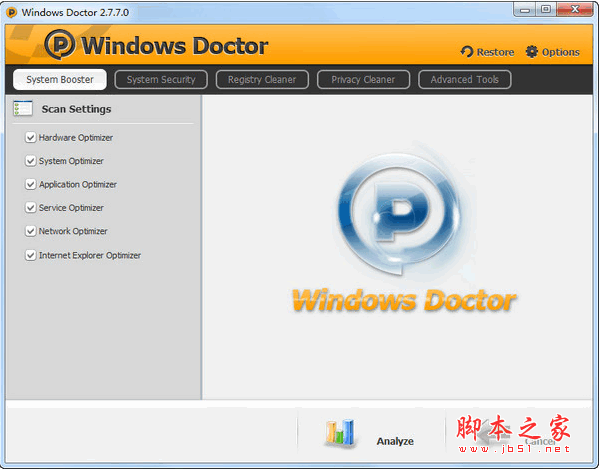Screen dimensions: 599x470
Task: Click the Application Optimizer label
Action: click(78, 185)
